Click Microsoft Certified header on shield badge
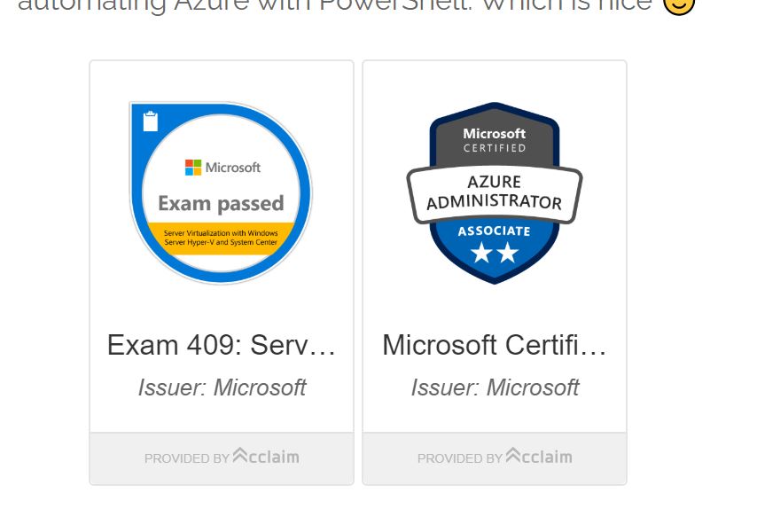The image size is (757, 532). [x=495, y=140]
